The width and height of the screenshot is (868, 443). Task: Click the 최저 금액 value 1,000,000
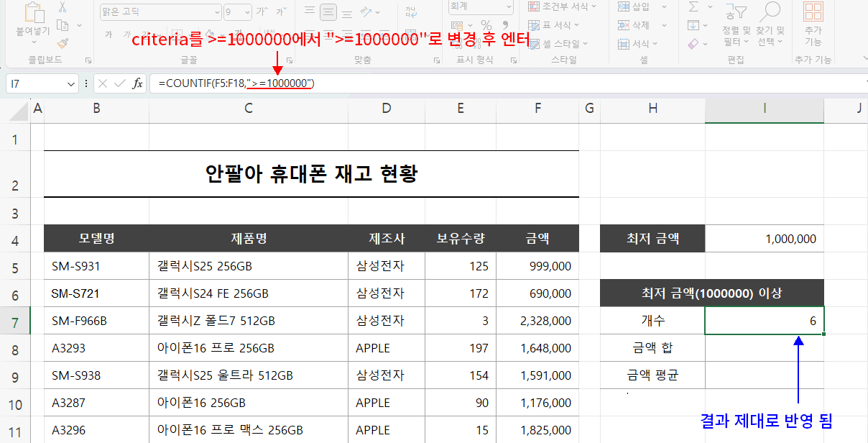tap(765, 239)
